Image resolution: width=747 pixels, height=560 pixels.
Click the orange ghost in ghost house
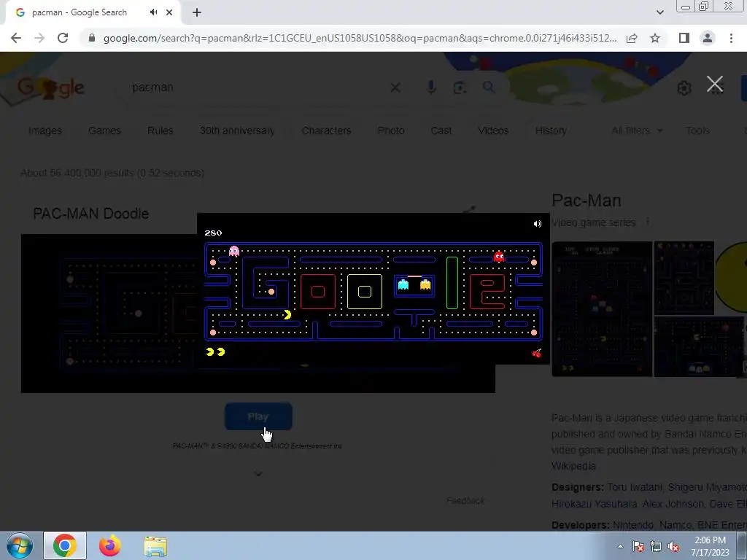(x=425, y=285)
